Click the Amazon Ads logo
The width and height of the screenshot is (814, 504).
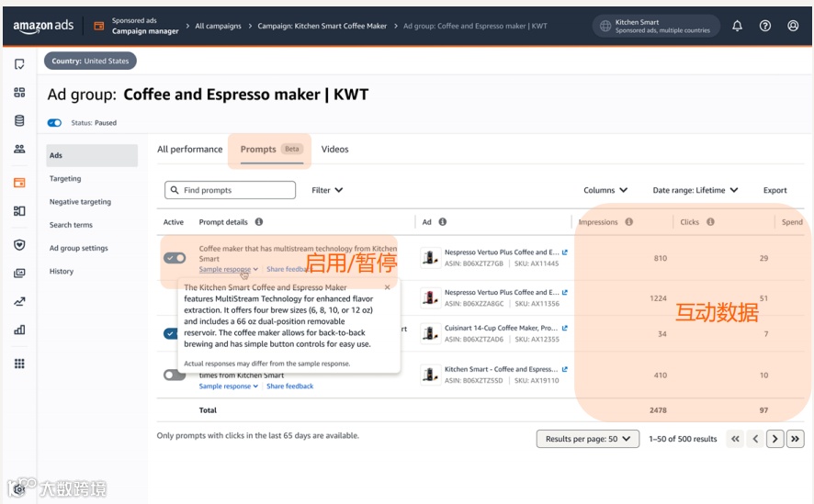coord(43,26)
